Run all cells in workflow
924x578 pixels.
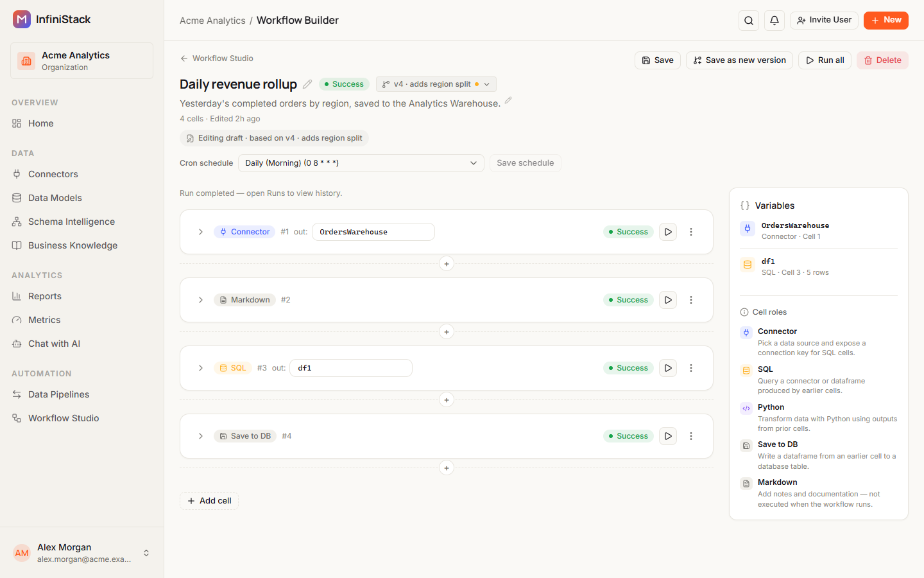click(825, 60)
